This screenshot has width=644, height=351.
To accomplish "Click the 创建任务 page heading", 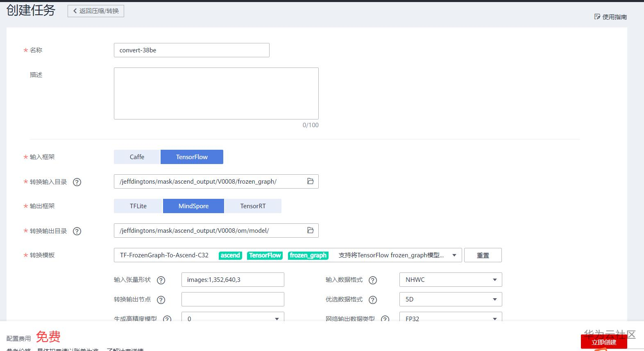I will [x=31, y=10].
